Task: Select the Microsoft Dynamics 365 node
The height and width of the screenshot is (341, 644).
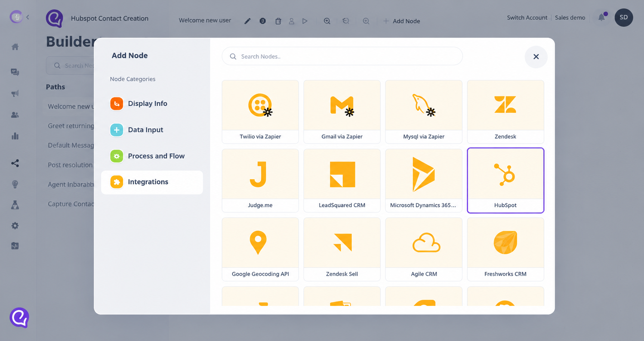Action: tap(424, 180)
